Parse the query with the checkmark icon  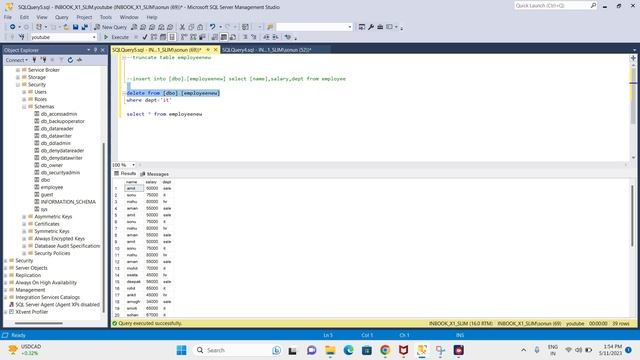pyautogui.click(x=144, y=37)
